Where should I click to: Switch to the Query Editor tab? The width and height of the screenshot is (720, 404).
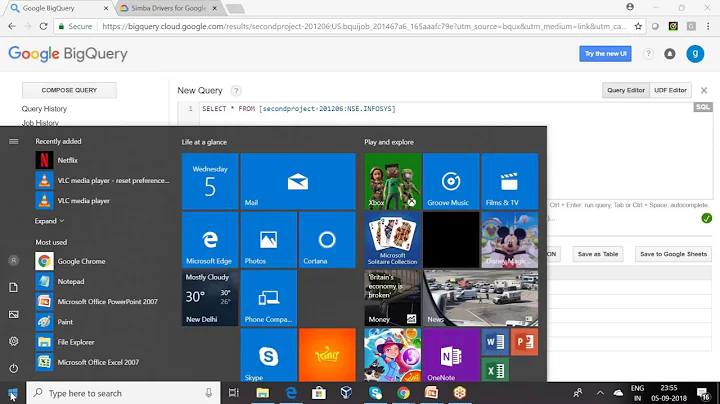(x=626, y=90)
